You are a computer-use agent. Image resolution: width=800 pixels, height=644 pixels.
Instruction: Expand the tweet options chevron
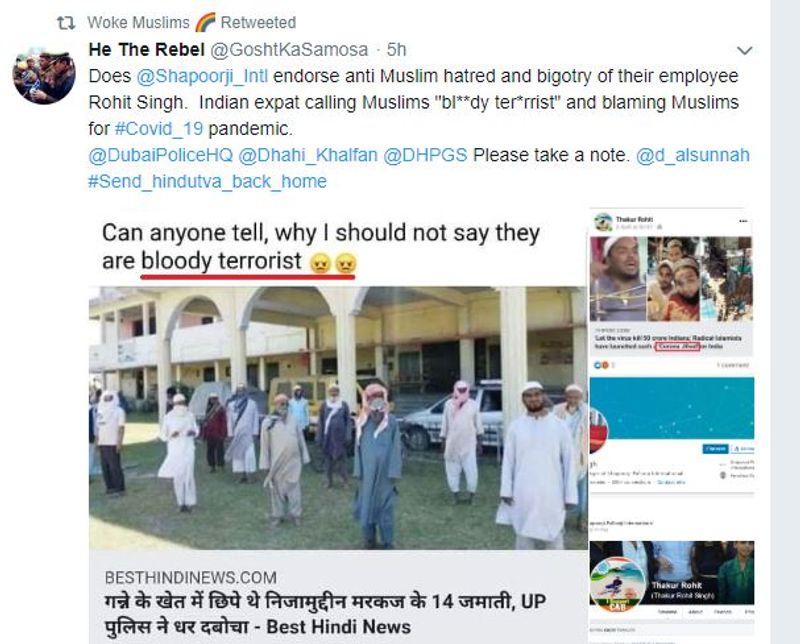tap(744, 50)
